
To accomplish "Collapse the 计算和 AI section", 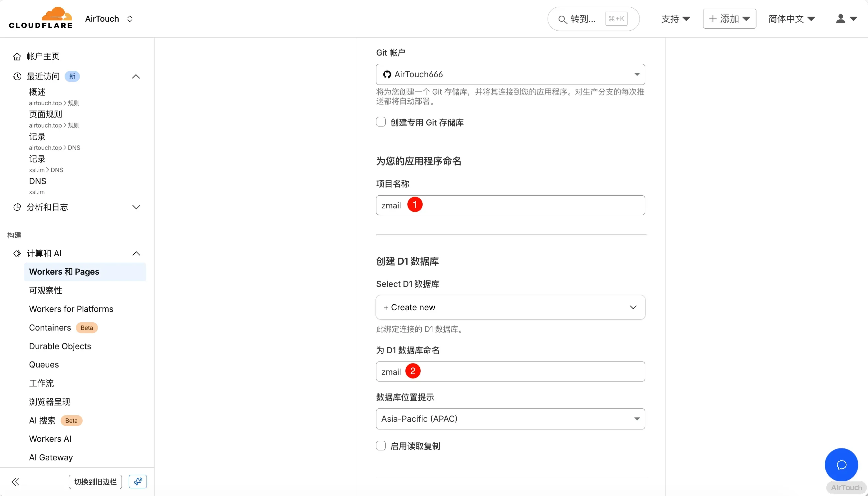I will click(x=136, y=253).
